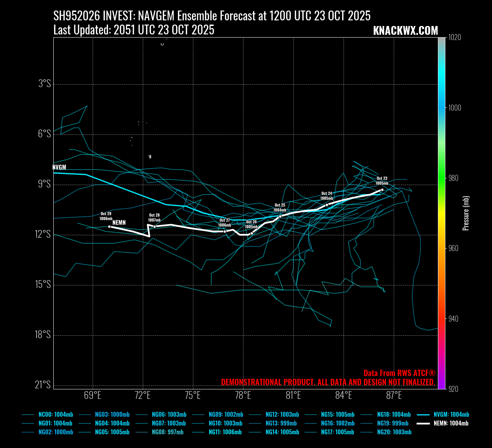Image resolution: width=492 pixels, height=448 pixels.
Task: Click the Oct 28 1007mb track point
Action: [x=154, y=226]
